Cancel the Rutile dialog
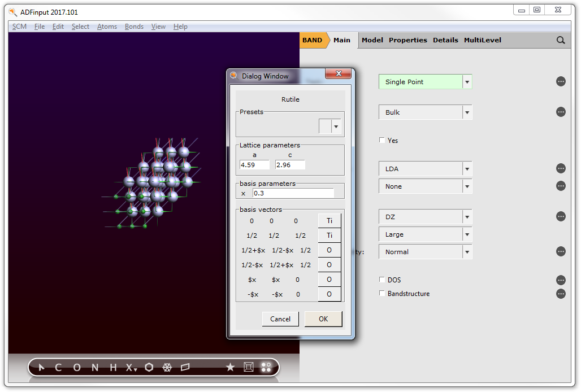The image size is (581, 392). [x=280, y=319]
